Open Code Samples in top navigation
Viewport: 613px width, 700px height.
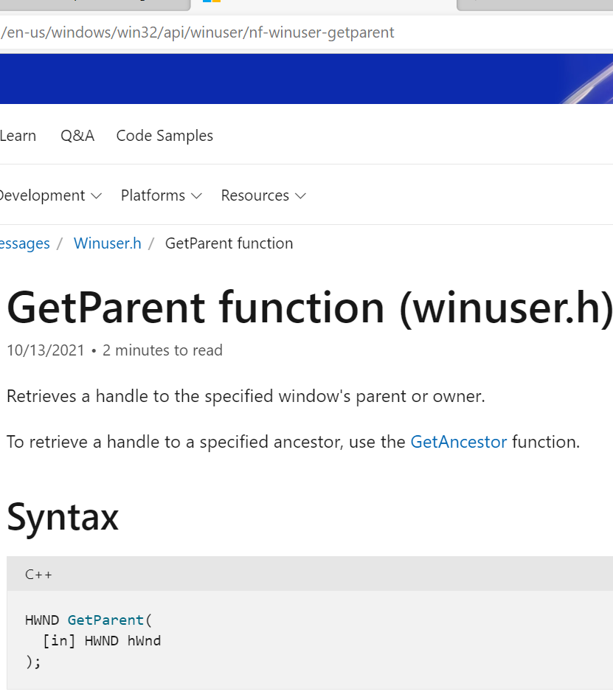164,136
